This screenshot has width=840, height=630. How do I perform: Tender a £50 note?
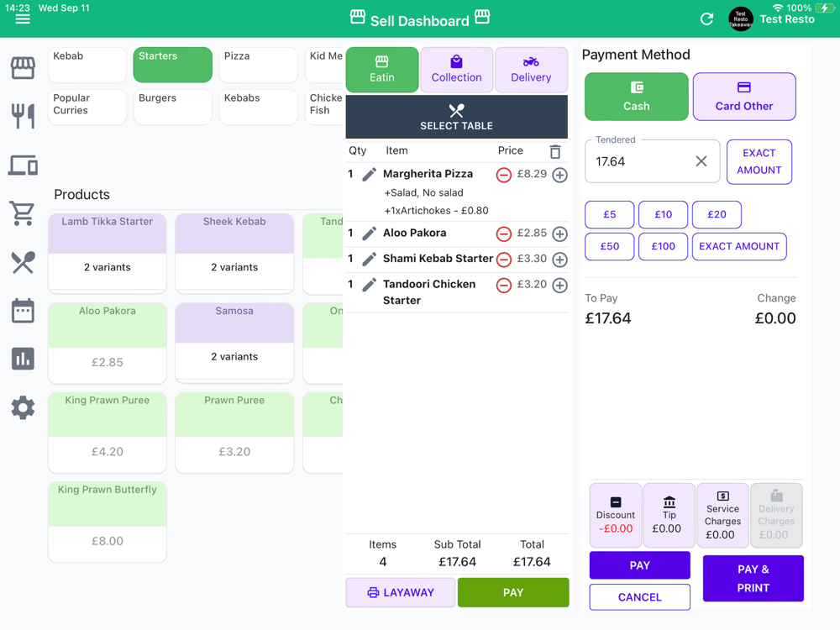(610, 246)
